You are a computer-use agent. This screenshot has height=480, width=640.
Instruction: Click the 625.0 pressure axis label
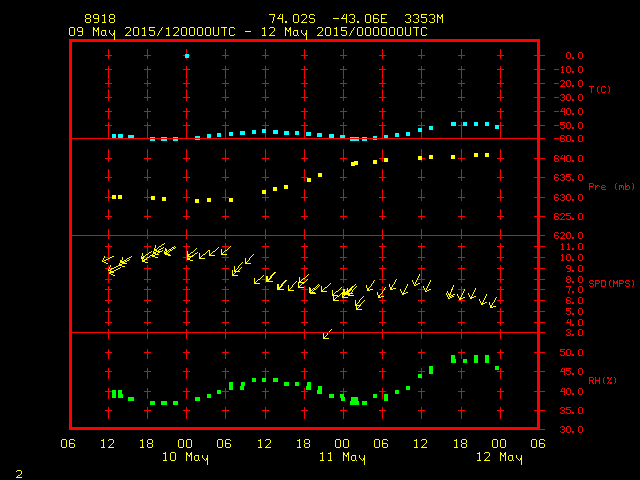pyautogui.click(x=569, y=217)
